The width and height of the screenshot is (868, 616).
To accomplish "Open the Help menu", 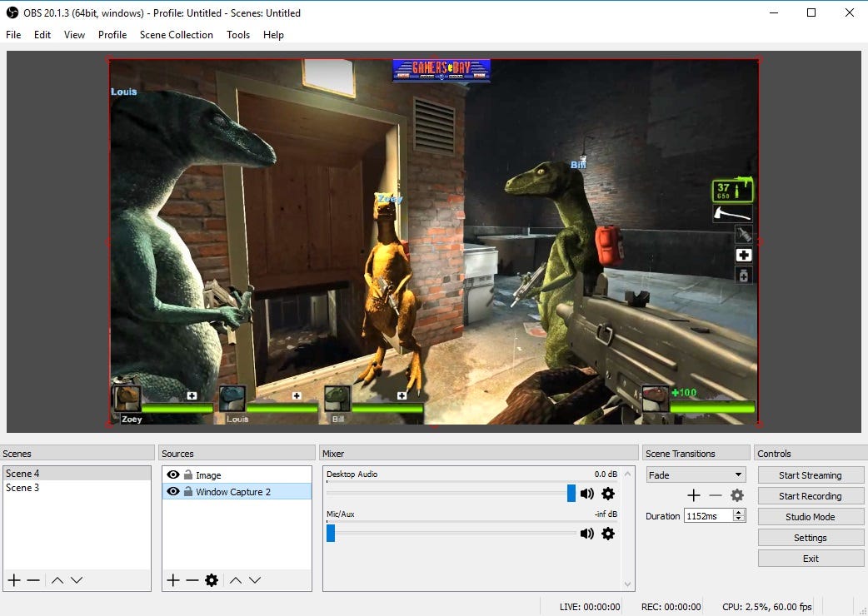I will [x=273, y=35].
